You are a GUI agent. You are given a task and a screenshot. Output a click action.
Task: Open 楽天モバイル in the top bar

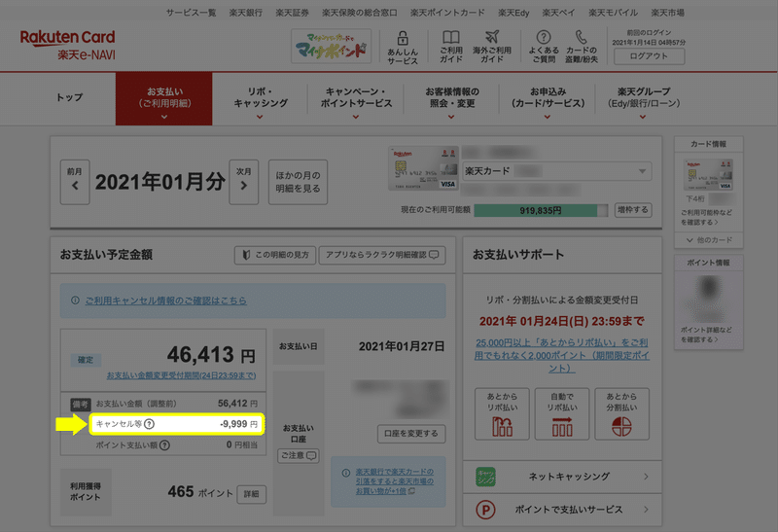(x=614, y=13)
